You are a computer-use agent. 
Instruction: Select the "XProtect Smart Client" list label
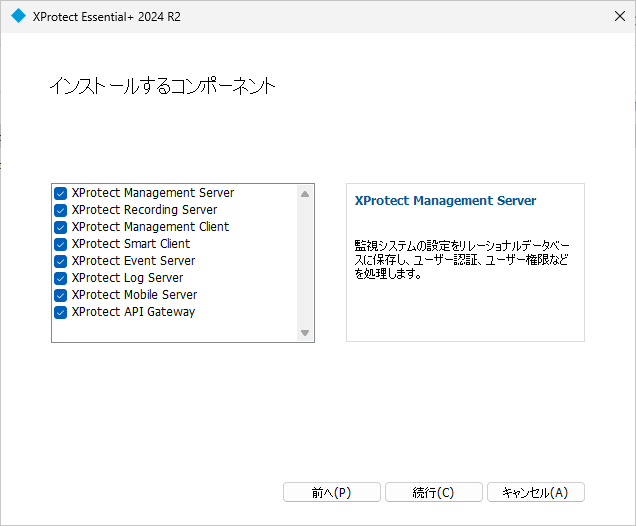click(x=131, y=244)
